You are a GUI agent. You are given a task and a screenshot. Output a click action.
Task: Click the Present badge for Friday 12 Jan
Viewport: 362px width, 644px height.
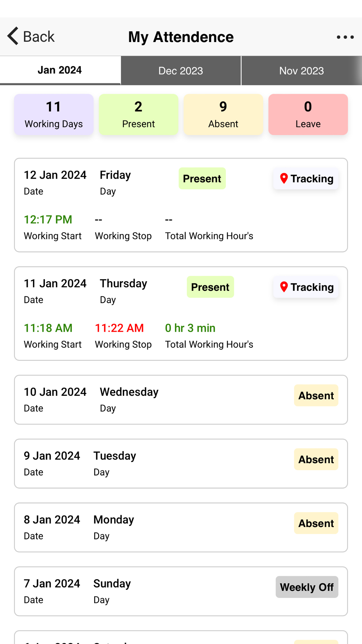[x=202, y=178]
